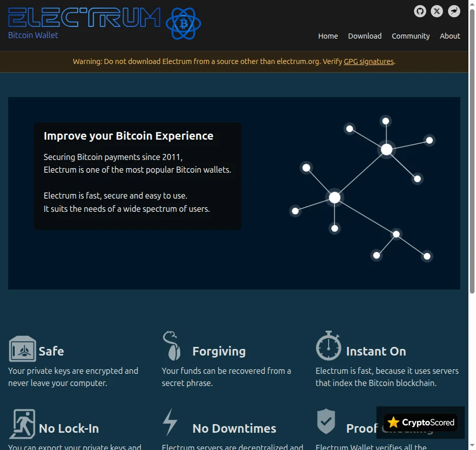Click the Bitcoin atom logo icon
This screenshot has width=476, height=450.
click(183, 24)
